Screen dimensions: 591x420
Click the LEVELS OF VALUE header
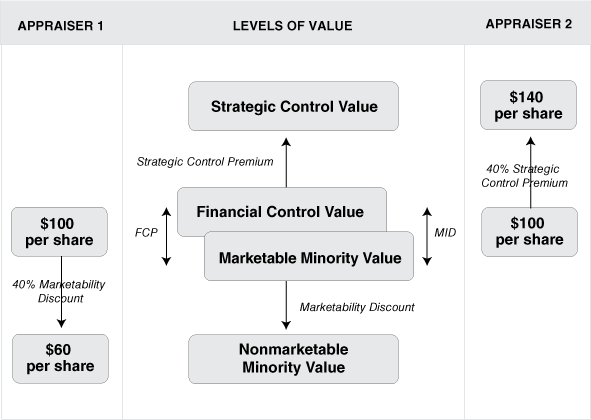point(292,26)
